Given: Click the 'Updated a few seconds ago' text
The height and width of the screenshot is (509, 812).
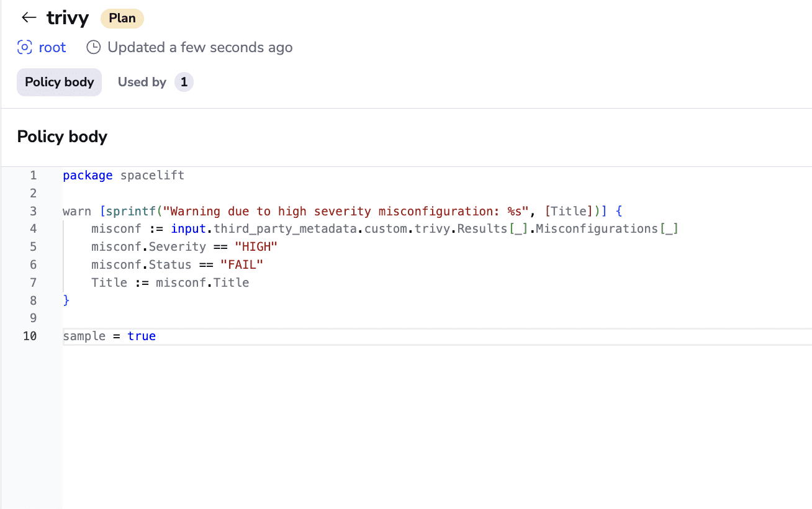Looking at the screenshot, I should click(200, 47).
